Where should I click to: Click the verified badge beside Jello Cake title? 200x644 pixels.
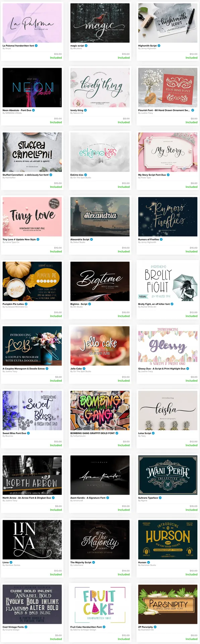point(84,369)
